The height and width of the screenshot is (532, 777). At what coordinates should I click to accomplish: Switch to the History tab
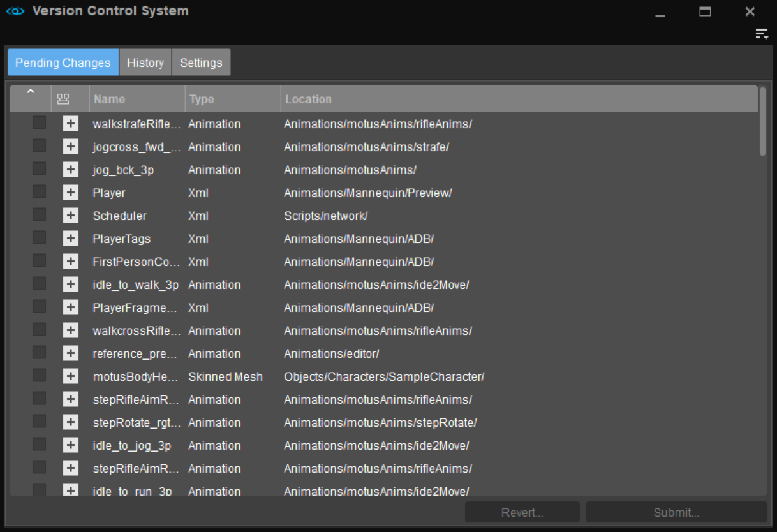(145, 63)
